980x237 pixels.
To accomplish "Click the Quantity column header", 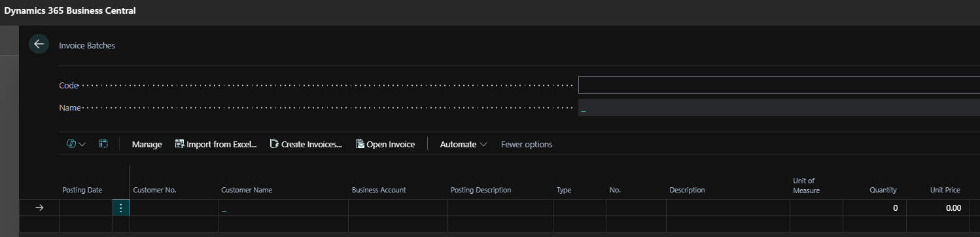I will pos(883,190).
